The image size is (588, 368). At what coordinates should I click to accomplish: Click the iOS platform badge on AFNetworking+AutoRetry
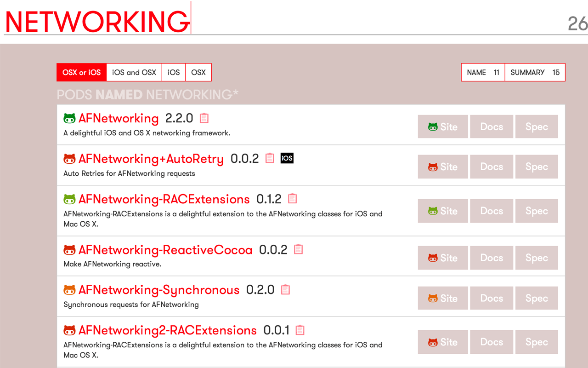click(287, 158)
